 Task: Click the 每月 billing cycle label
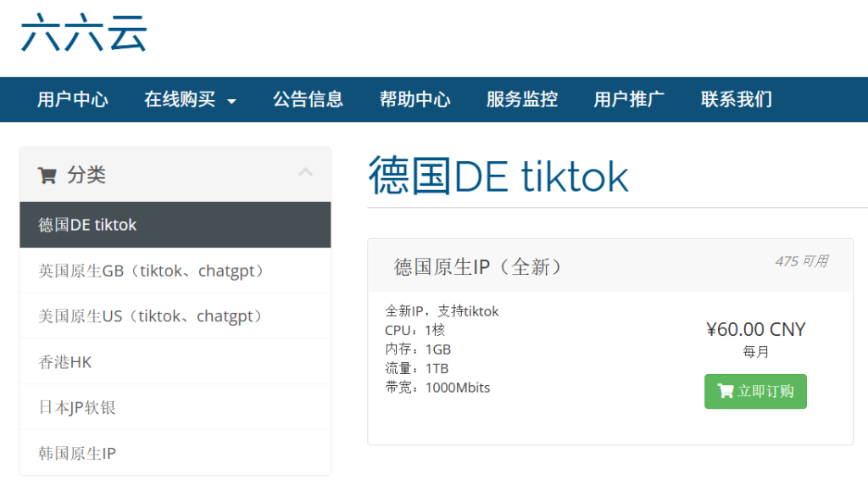click(755, 351)
